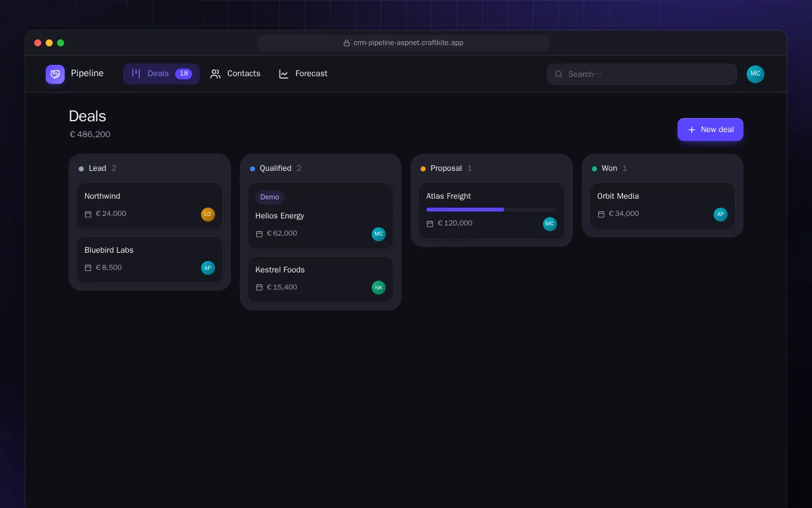812x508 pixels.
Task: Click the € 486,200 pipeline total
Action: 90,135
